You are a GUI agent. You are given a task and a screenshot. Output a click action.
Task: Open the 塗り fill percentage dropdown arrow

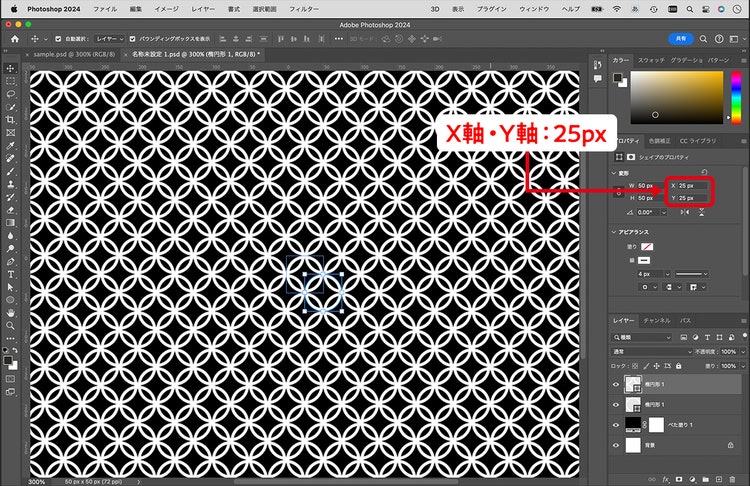coord(742,366)
